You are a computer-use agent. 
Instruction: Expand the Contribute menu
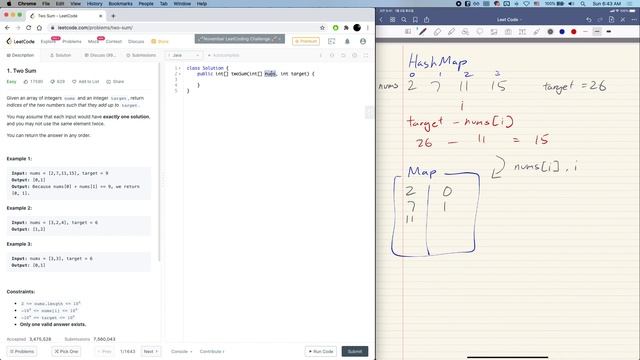[212, 351]
